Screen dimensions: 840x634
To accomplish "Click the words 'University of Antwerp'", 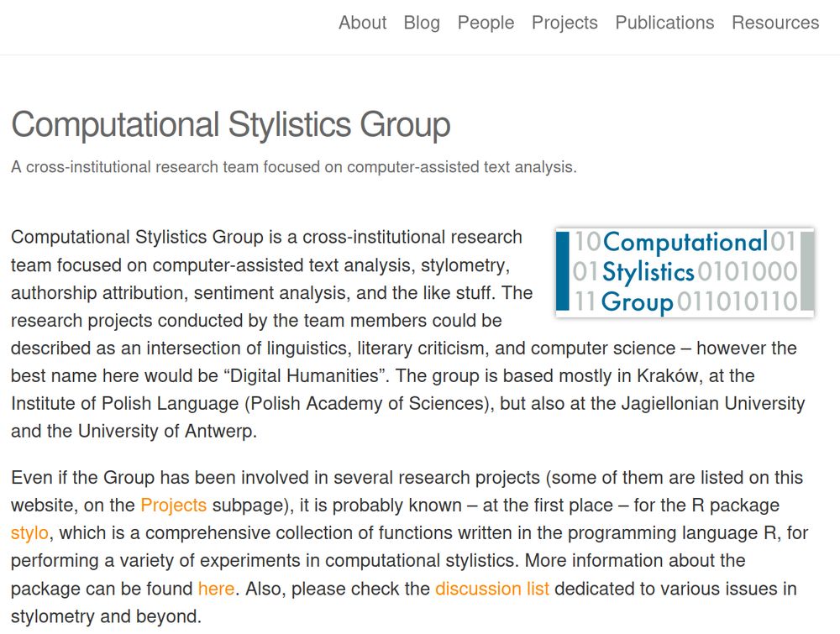I will coord(165,431).
